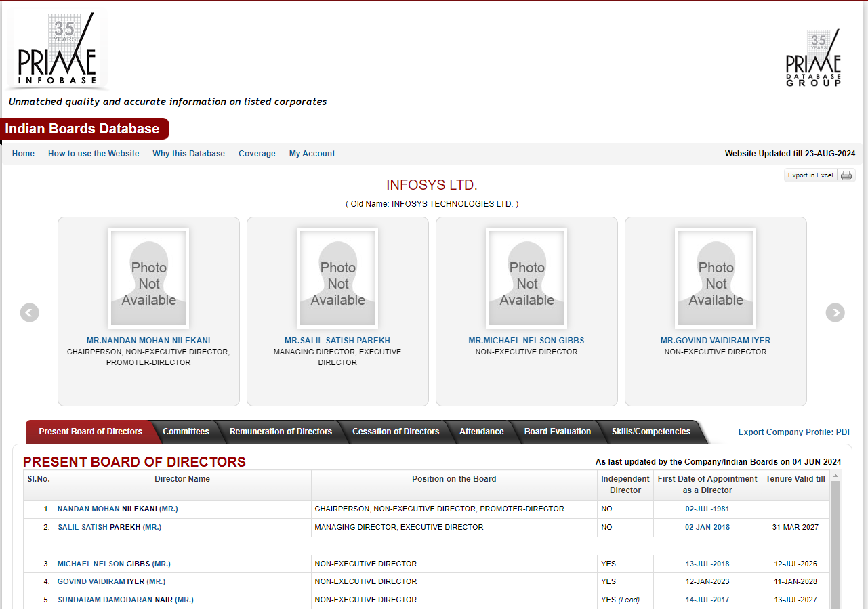Open Nandan Mohan Nilekani's photo thumbnail
This screenshot has width=868, height=609.
[148, 278]
